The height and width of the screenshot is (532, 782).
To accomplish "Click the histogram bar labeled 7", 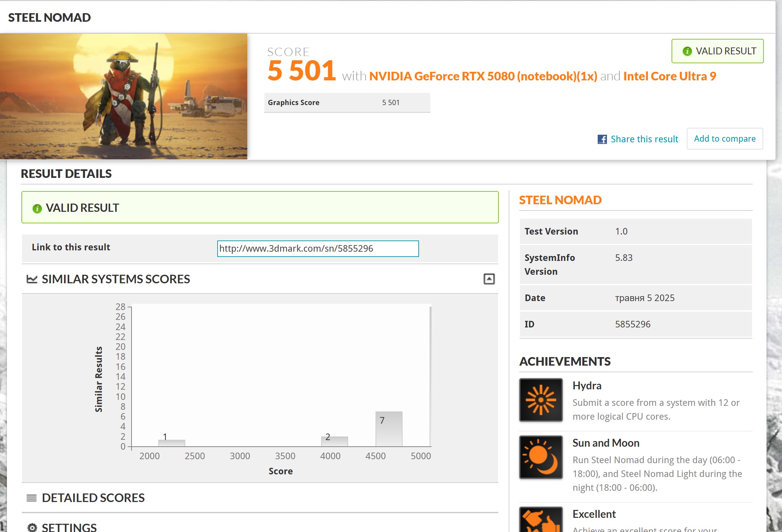I will click(x=389, y=429).
